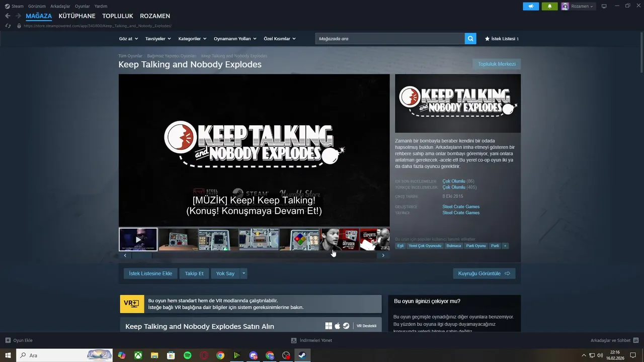Viewport: 644px width, 362px height.
Task: Click the thumbnail strip left scroll arrow
Action: click(x=125, y=255)
